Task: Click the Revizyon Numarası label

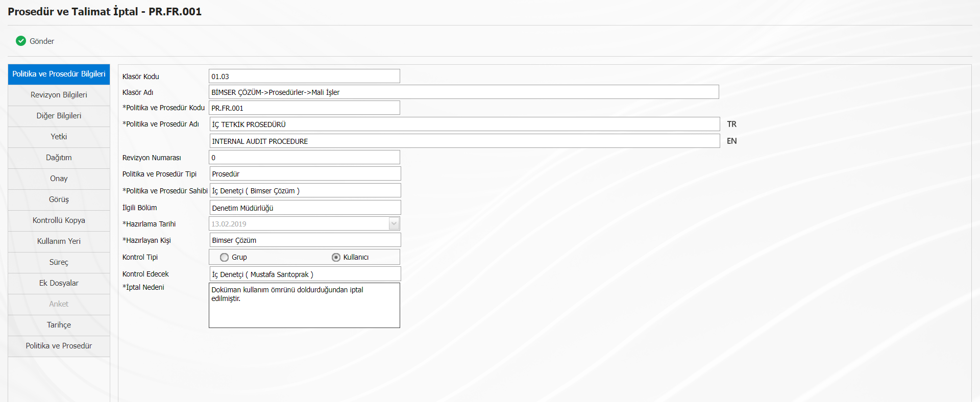Action: [x=151, y=158]
